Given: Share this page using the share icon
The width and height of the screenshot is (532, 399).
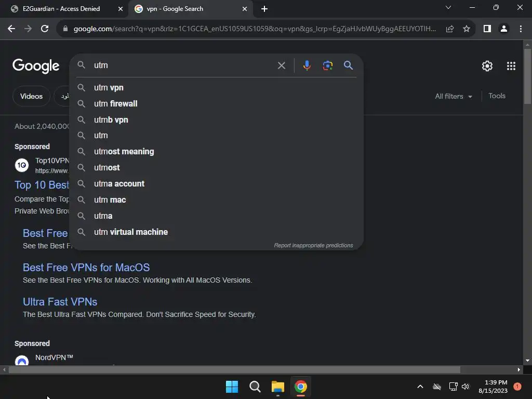Looking at the screenshot, I should click(450, 29).
